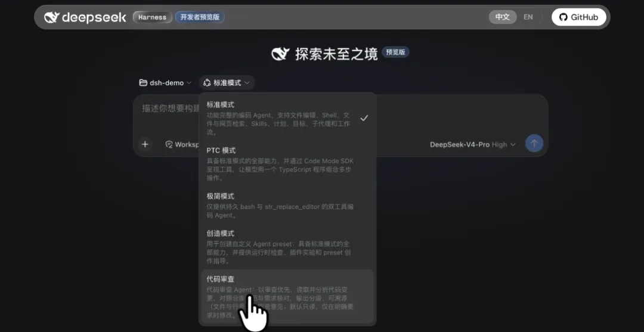Click the plus attachment button
This screenshot has height=332, width=644.
click(145, 144)
